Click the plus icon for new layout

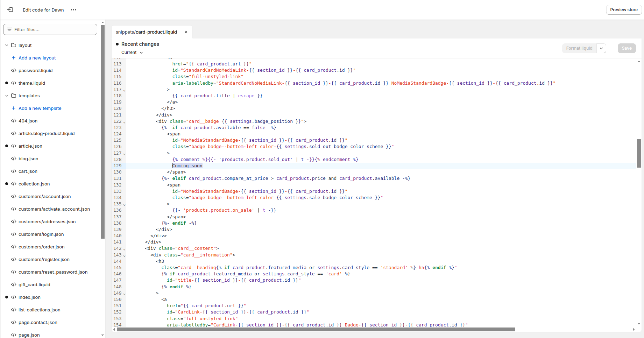pyautogui.click(x=14, y=58)
